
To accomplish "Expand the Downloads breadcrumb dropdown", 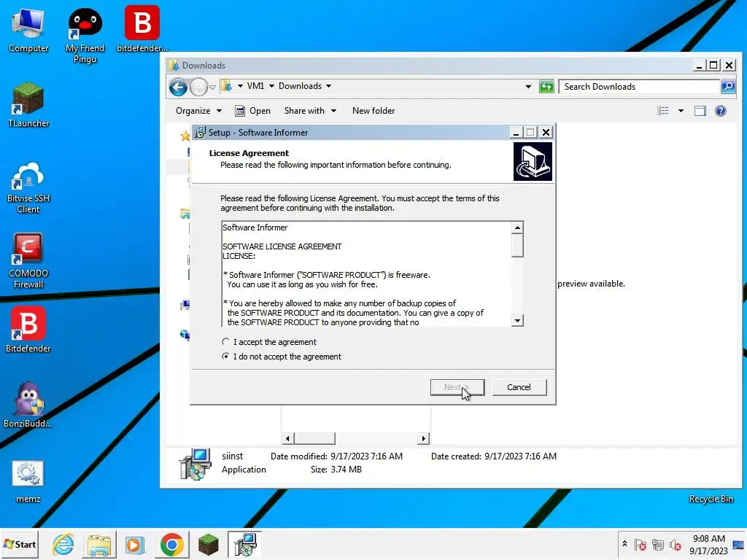I will pyautogui.click(x=329, y=86).
